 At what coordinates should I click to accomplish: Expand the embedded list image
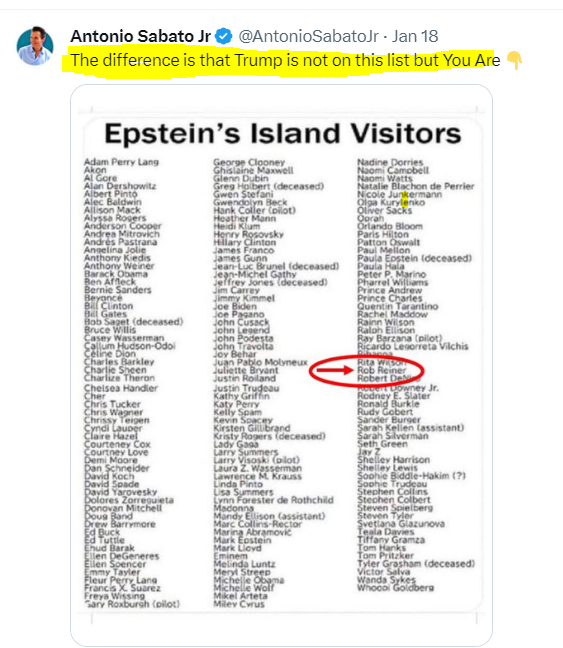(x=282, y=365)
